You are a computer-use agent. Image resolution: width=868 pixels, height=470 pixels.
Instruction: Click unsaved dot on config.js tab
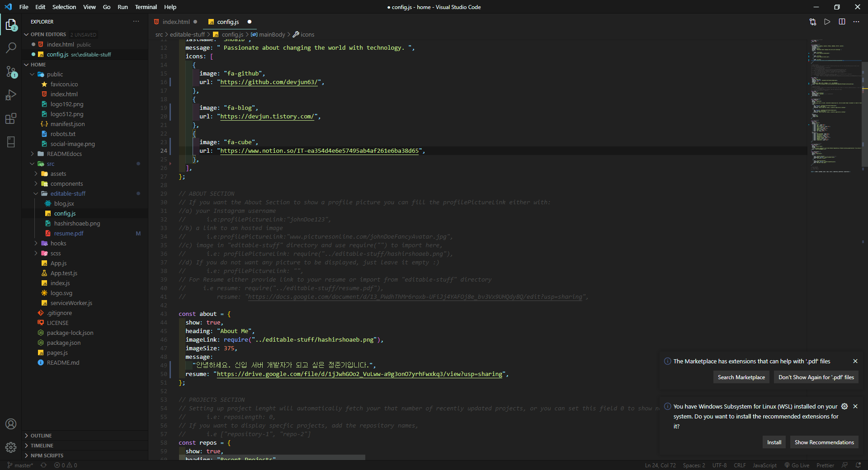click(249, 22)
